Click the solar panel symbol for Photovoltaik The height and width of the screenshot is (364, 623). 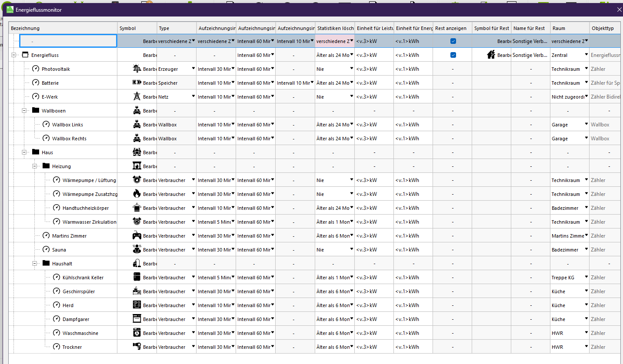coord(137,69)
